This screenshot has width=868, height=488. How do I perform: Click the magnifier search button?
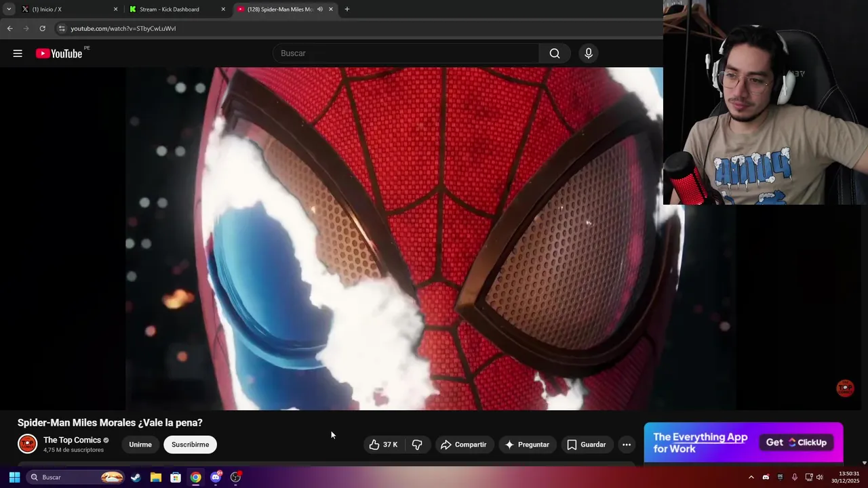(x=555, y=54)
